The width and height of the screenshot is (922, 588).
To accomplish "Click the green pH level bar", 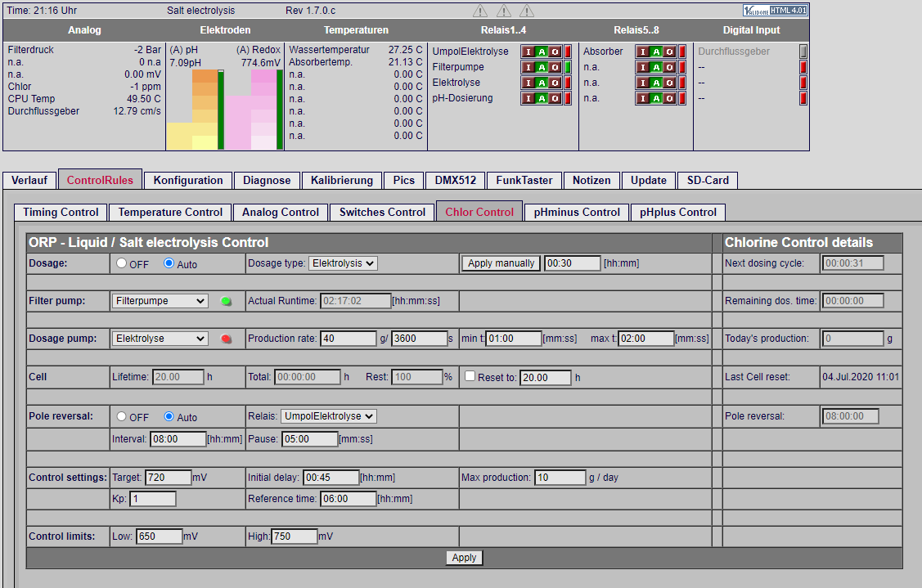I will click(x=221, y=110).
